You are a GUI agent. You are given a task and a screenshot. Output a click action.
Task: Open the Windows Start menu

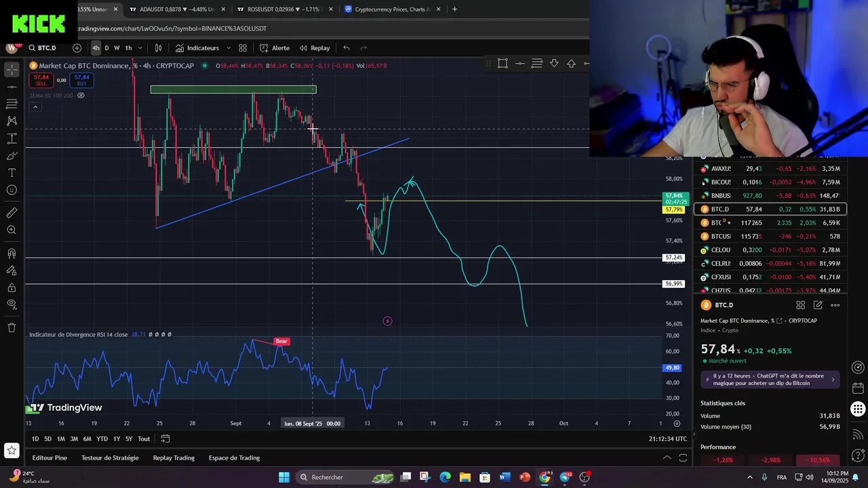(284, 477)
